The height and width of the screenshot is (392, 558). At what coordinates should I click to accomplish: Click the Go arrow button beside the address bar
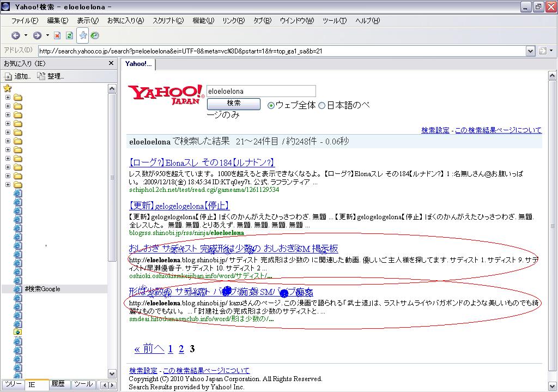542,51
